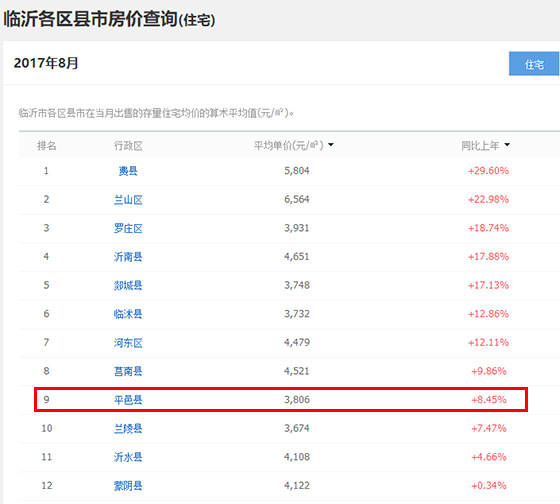The width and height of the screenshot is (560, 504).
Task: Click the 行政区 column header
Action: [128, 146]
